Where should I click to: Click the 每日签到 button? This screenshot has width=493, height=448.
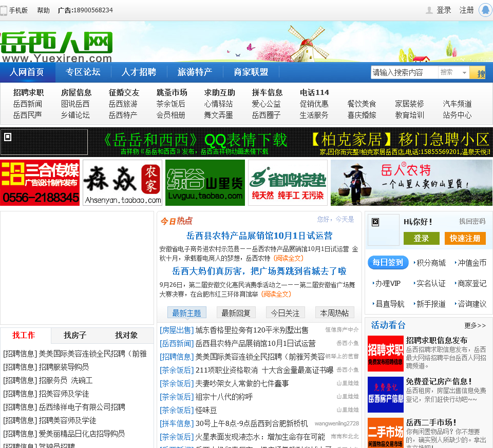coord(388,262)
